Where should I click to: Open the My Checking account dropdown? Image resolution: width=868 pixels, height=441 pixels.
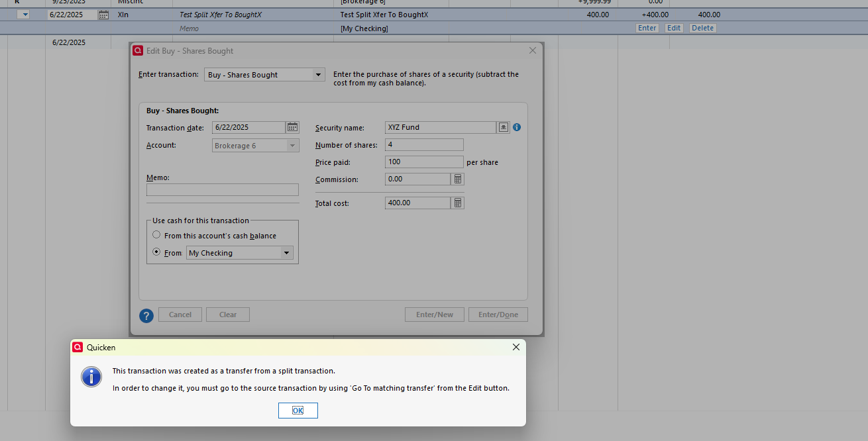287,253
